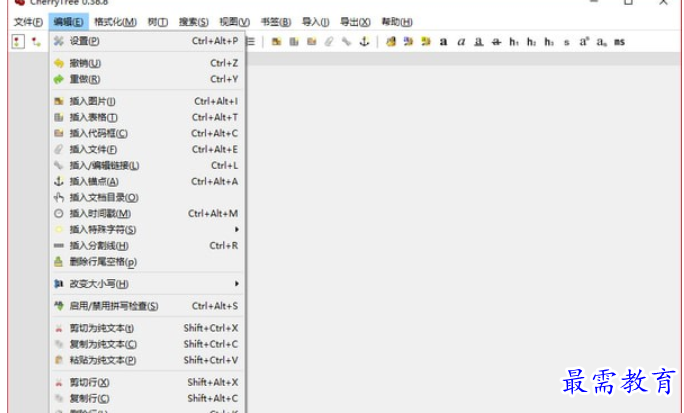Image resolution: width=684 pixels, height=413 pixels.
Task: Open the 导入(I) menu
Action: pyautogui.click(x=315, y=22)
